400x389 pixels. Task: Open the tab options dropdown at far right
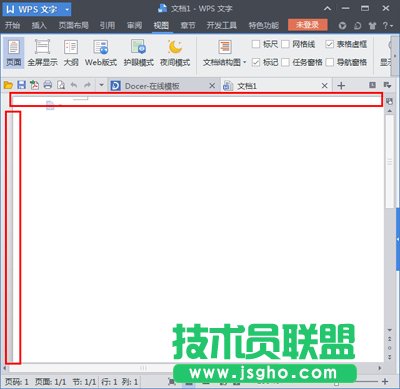(x=387, y=85)
